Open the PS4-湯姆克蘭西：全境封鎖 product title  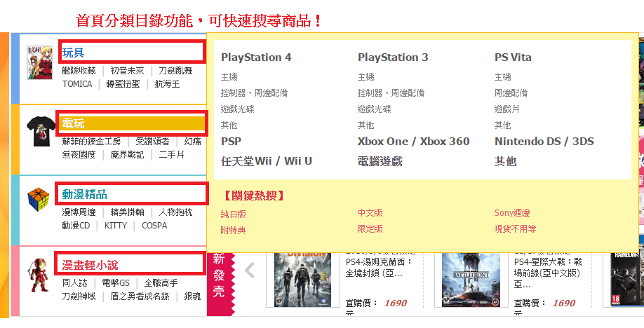click(379, 267)
